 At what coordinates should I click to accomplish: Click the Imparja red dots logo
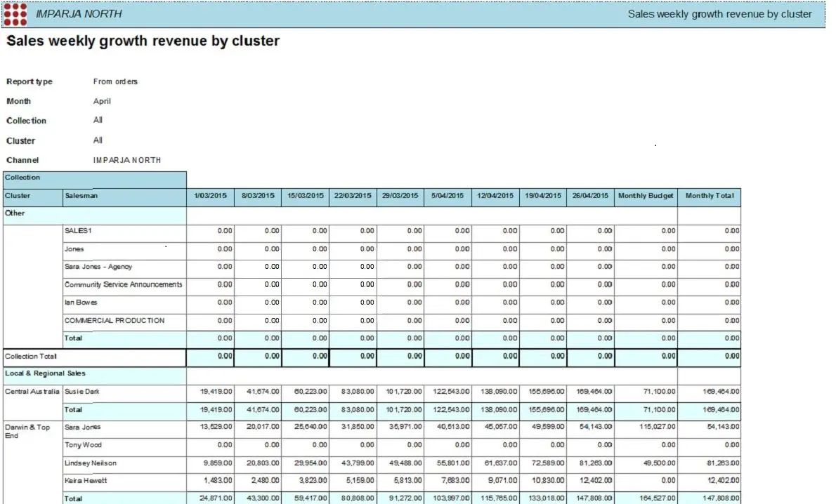tap(15, 14)
